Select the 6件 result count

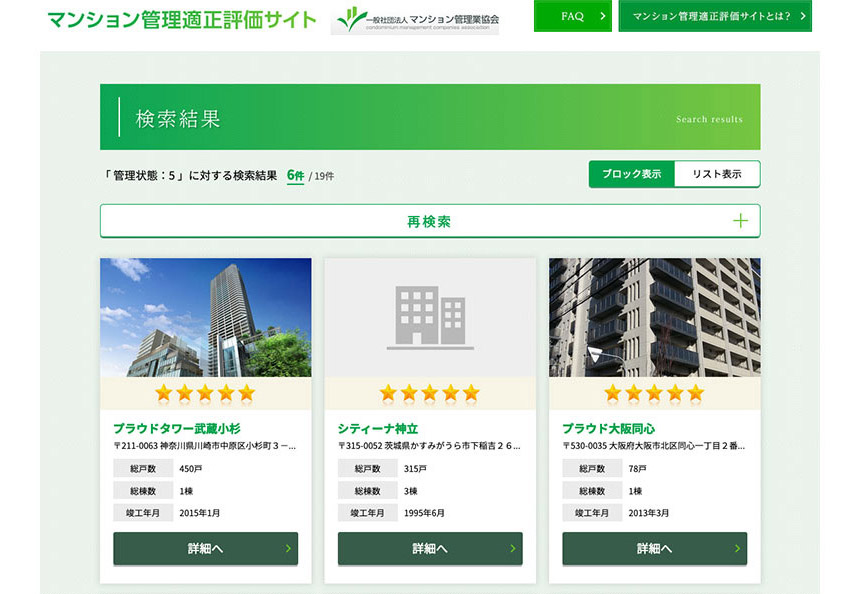coord(295,176)
